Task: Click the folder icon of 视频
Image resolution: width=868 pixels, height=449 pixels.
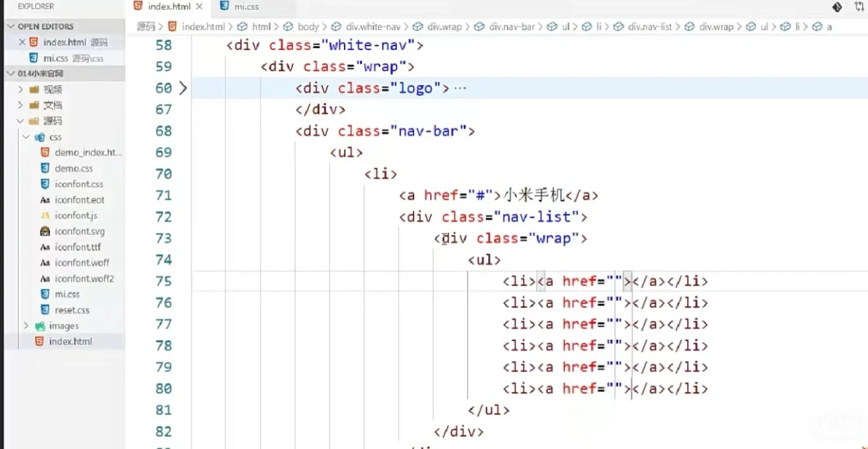Action: coord(34,89)
